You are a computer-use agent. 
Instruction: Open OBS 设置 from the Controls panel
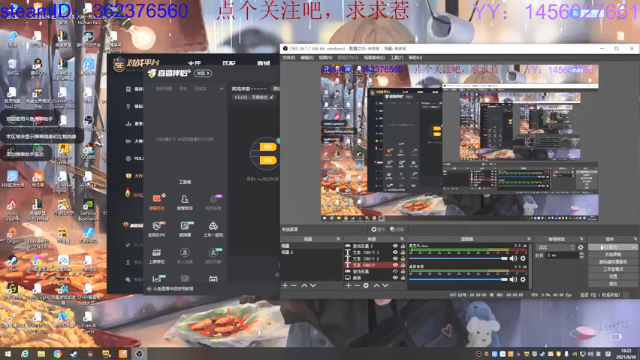[613, 276]
